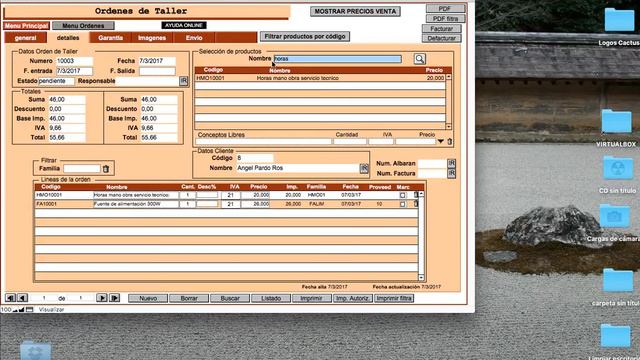
Task: Click product list scrollbar up arrow
Action: pyautogui.click(x=449, y=77)
